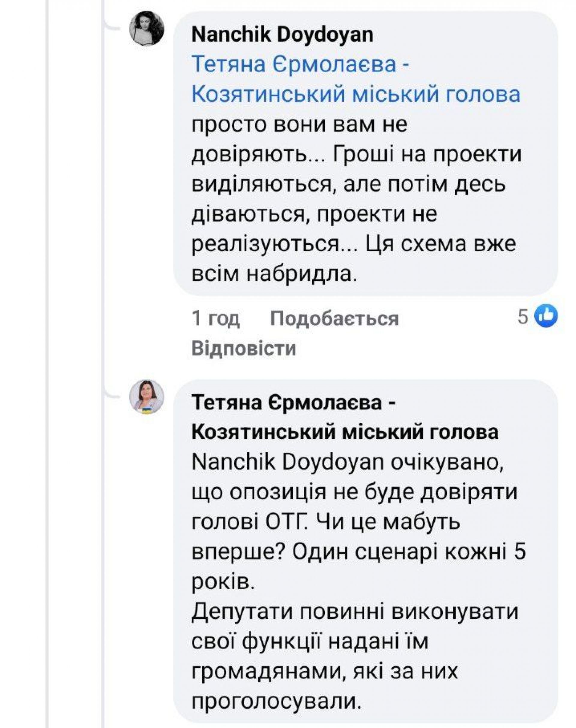Image resolution: width=576 pixels, height=728 pixels.
Task: Reply to the comment via "Відповісти"
Action: tap(244, 348)
